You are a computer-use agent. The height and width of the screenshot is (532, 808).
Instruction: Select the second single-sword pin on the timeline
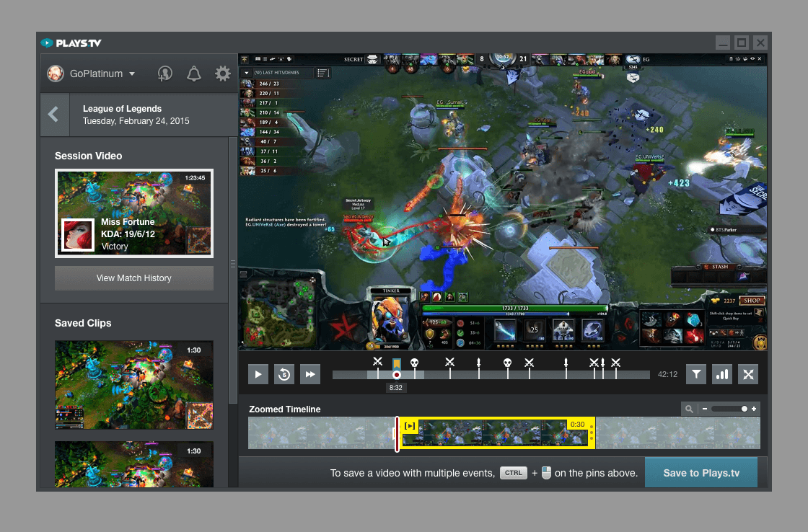point(566,363)
